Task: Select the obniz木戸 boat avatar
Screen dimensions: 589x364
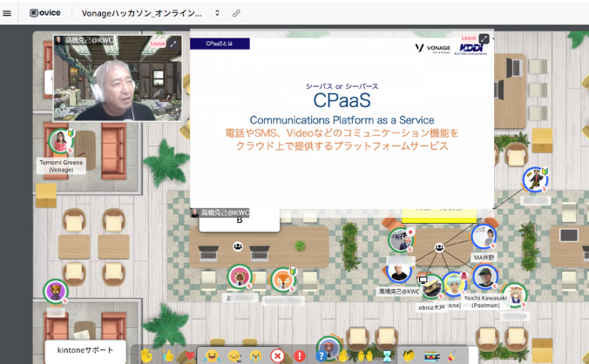Action: point(431,287)
